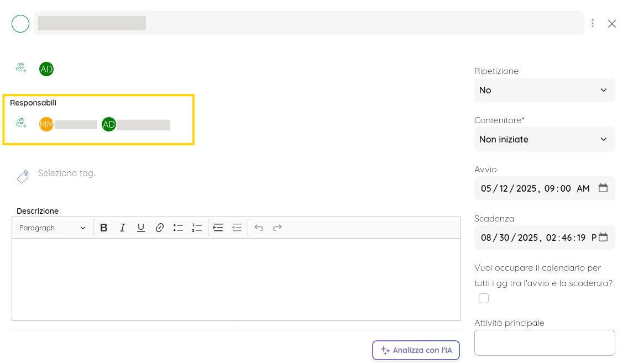Create a bulleted list in the description

(x=178, y=227)
